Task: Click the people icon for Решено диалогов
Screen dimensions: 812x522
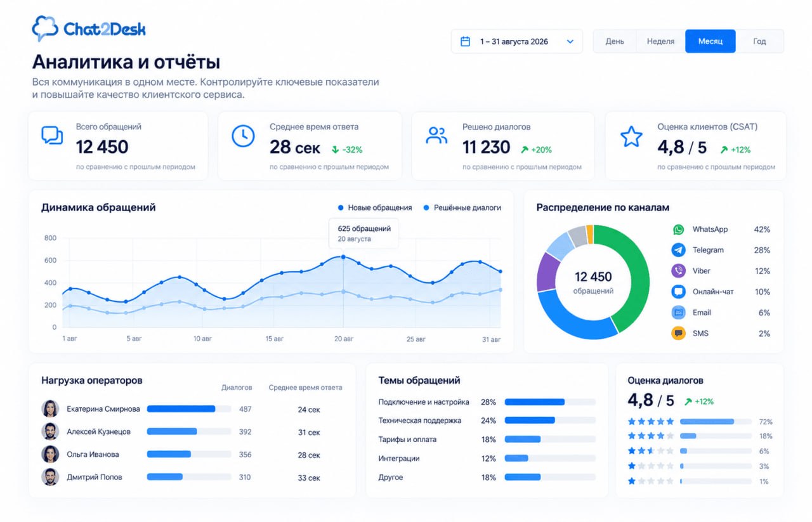Action: coord(436,136)
